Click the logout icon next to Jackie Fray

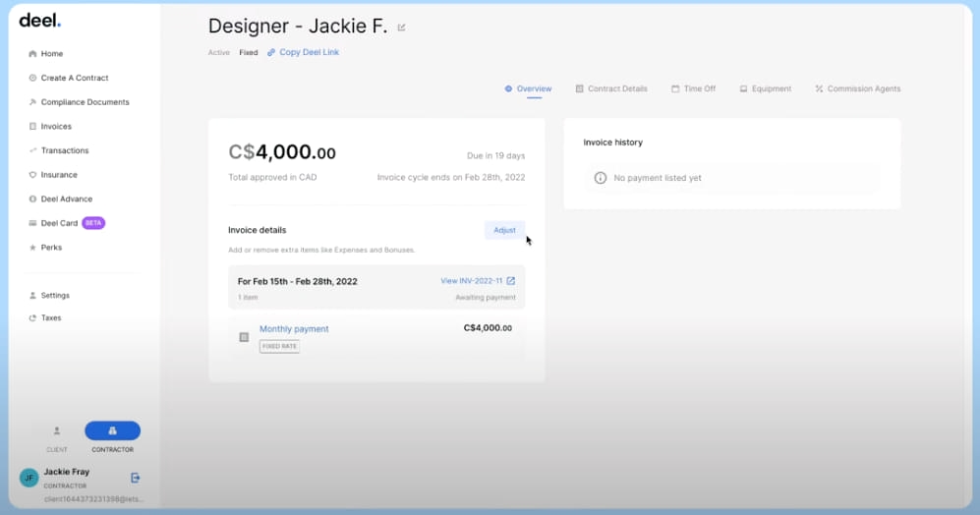pyautogui.click(x=135, y=478)
